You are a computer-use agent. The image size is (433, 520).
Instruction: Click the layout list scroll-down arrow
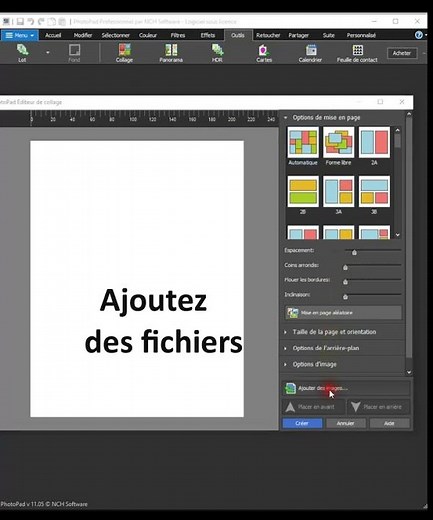[x=397, y=235]
